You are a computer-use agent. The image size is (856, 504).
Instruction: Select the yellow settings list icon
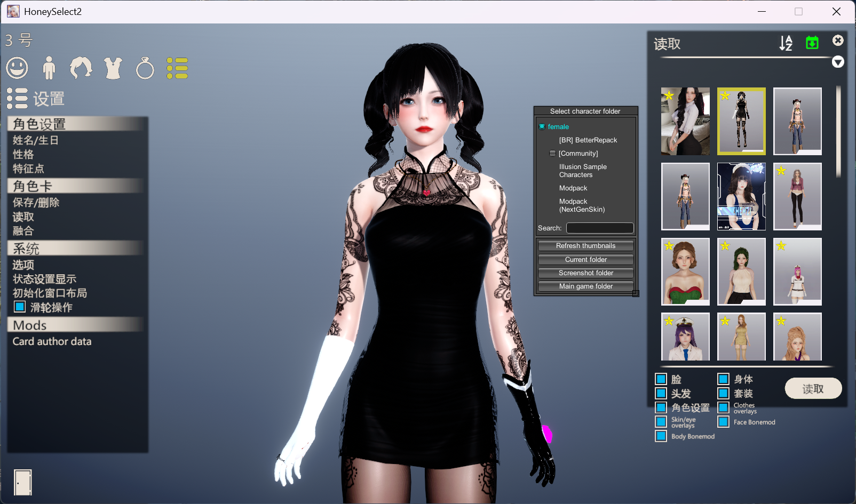point(177,68)
